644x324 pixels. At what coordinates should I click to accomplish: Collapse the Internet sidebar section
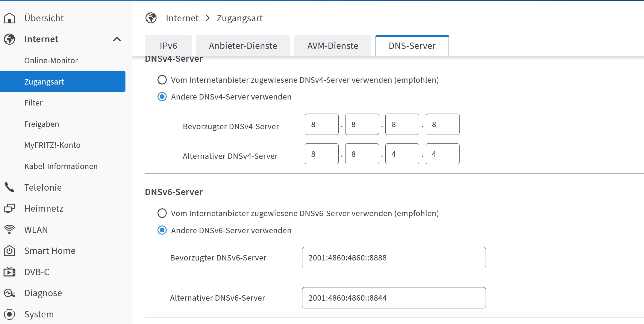117,39
